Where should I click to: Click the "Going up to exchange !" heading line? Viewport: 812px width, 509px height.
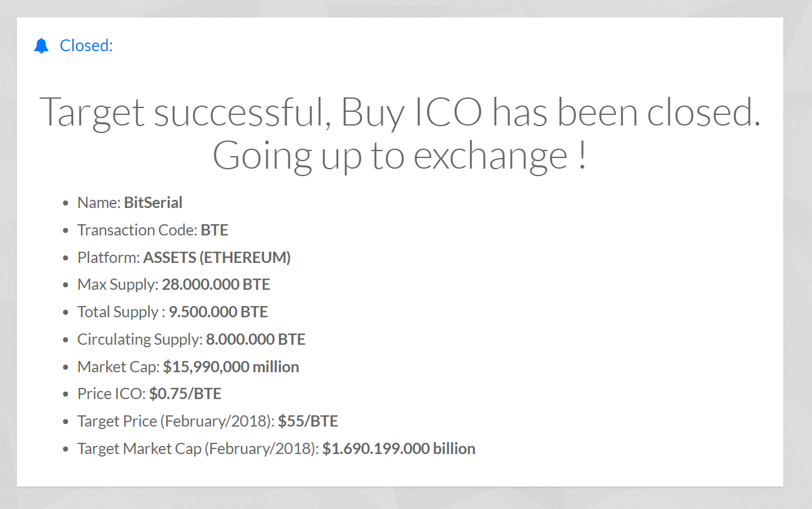tap(399, 156)
